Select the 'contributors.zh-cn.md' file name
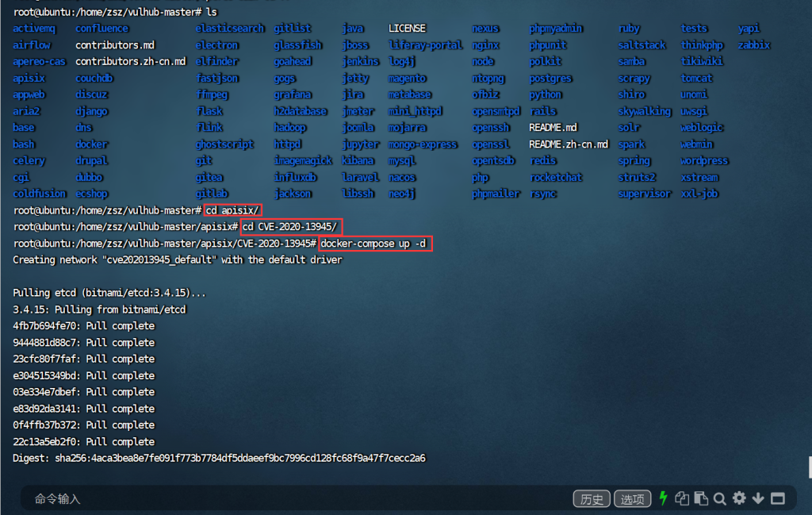 (x=131, y=62)
